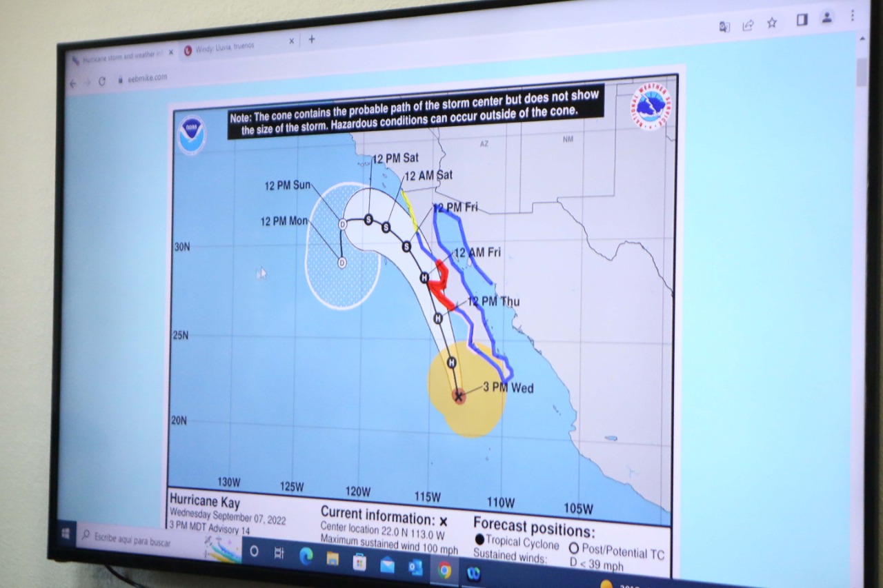Click the '30N' latitude label
Image resolution: width=883 pixels, height=588 pixels.
click(181, 246)
